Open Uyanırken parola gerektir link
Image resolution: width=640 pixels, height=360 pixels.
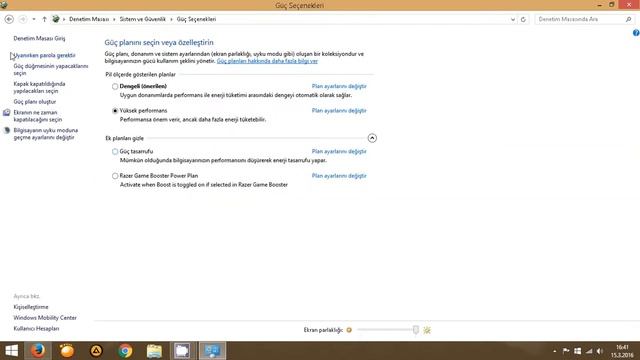click(44, 55)
